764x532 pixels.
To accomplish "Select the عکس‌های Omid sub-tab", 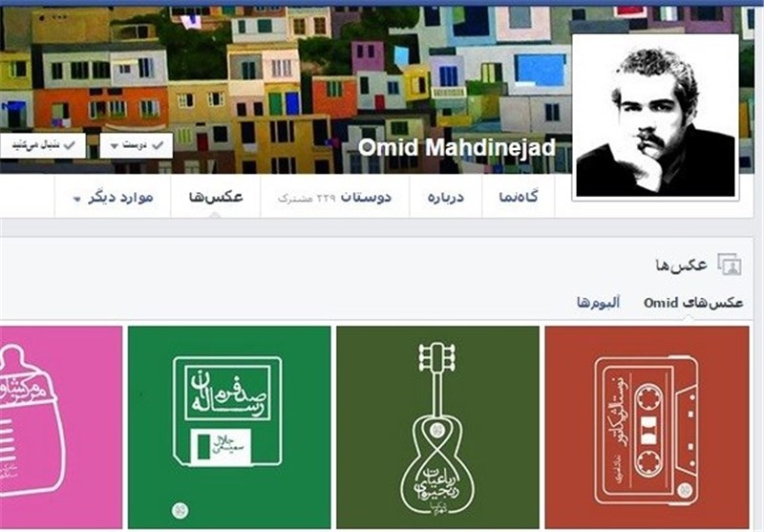I will (x=693, y=303).
